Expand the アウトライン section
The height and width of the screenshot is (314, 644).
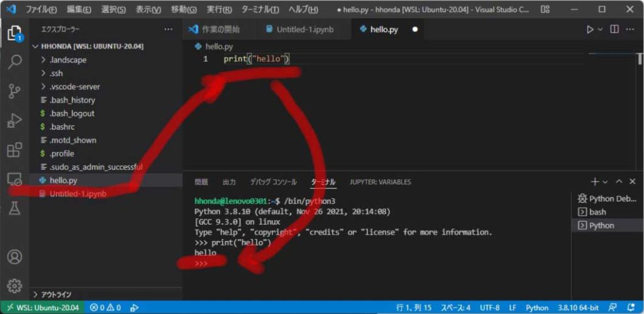coord(55,294)
